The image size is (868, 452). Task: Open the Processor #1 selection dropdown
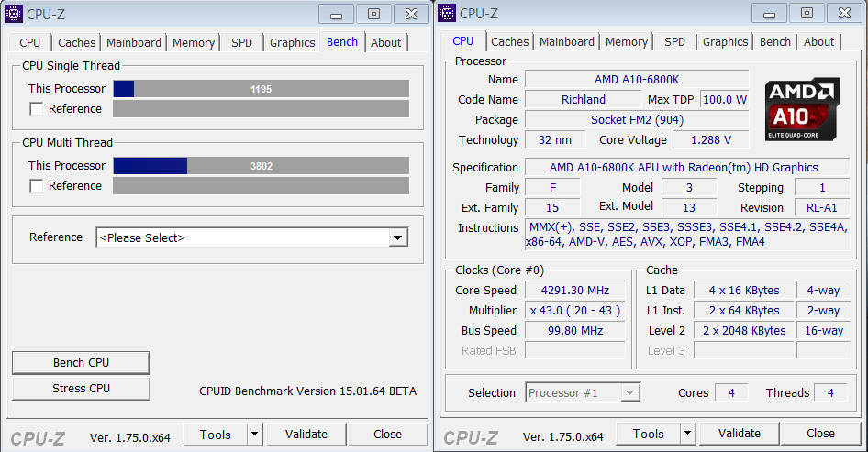click(629, 393)
